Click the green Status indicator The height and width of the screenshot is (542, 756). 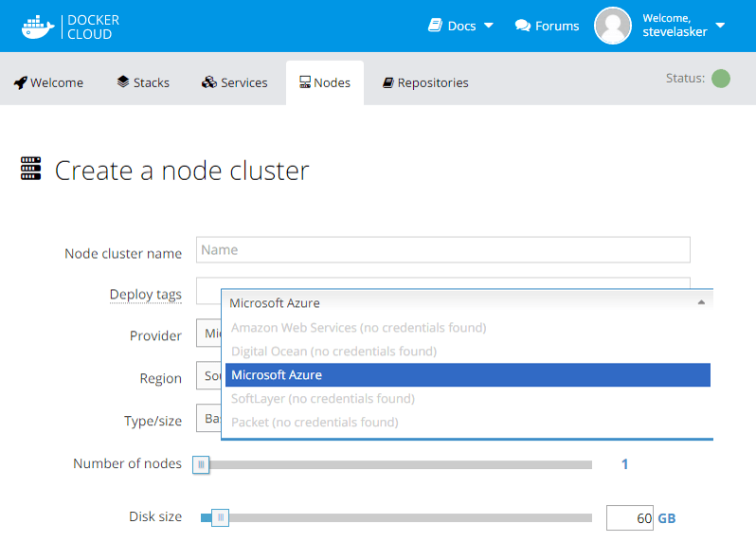[x=721, y=79]
